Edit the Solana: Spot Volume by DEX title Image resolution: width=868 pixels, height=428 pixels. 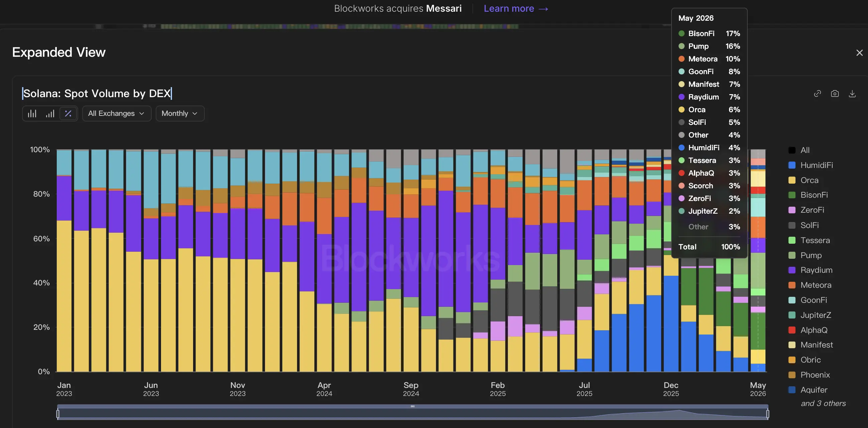[97, 93]
